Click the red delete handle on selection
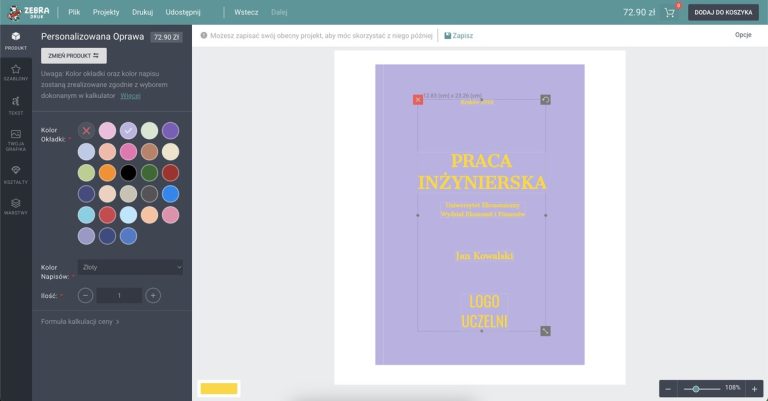Image resolution: width=768 pixels, height=401 pixels. [x=417, y=99]
